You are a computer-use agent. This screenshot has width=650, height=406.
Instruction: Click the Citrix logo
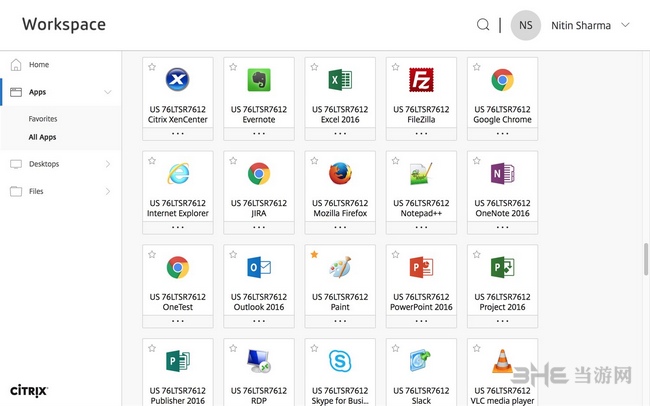(x=29, y=390)
